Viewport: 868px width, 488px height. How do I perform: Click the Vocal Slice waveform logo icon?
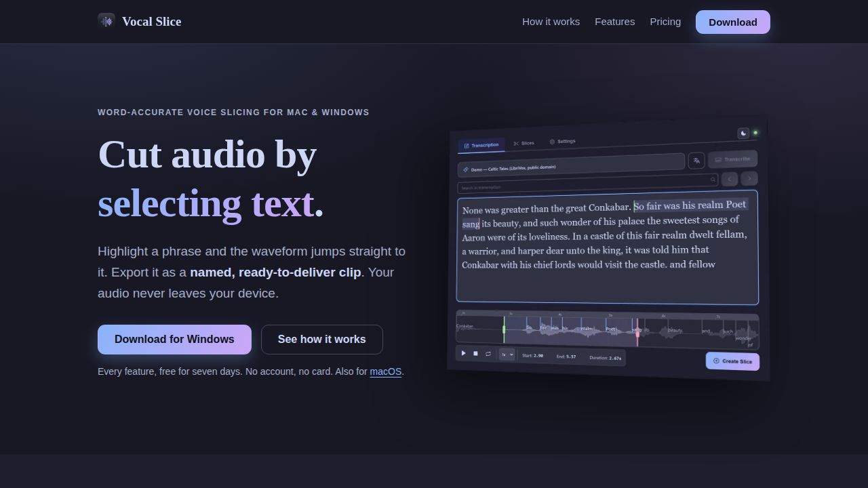pyautogui.click(x=106, y=22)
